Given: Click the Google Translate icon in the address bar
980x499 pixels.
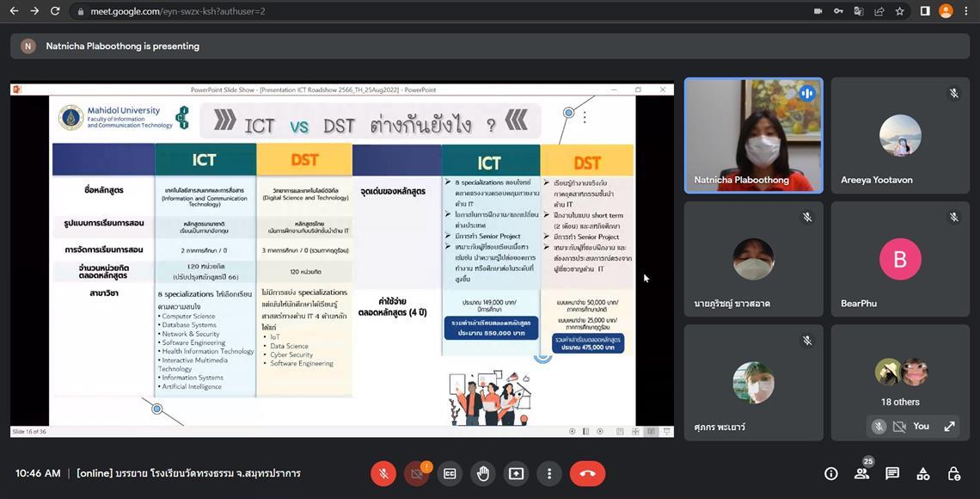Looking at the screenshot, I should [x=858, y=11].
